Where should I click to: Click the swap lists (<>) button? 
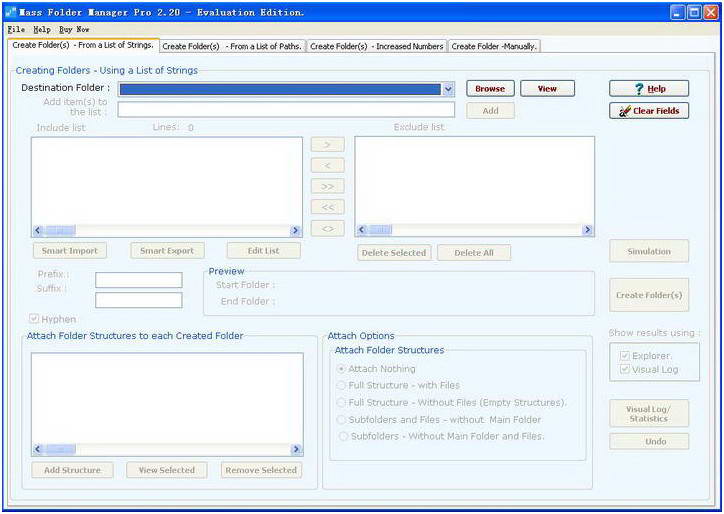tap(327, 228)
